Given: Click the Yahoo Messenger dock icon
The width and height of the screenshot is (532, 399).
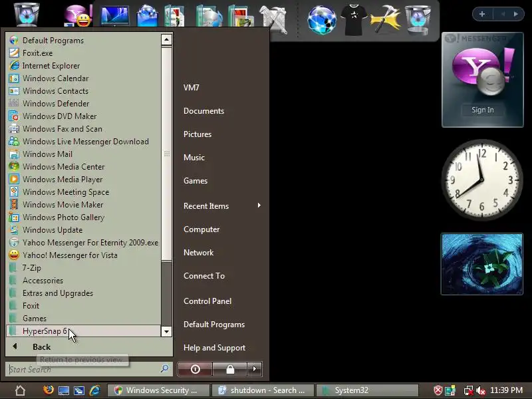Looking at the screenshot, I should (78, 15).
